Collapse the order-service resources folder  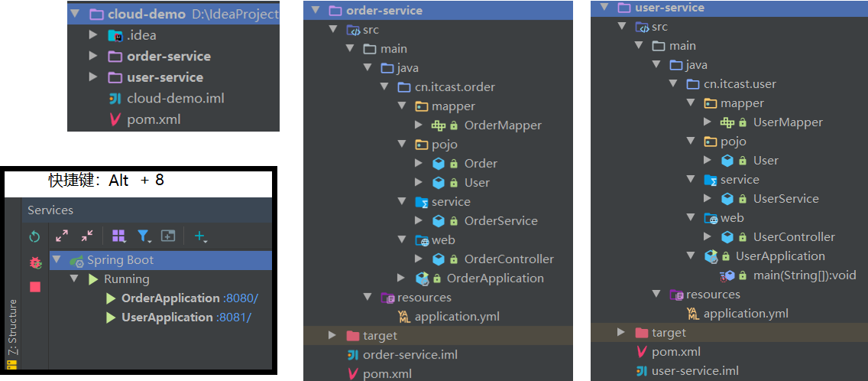click(367, 298)
